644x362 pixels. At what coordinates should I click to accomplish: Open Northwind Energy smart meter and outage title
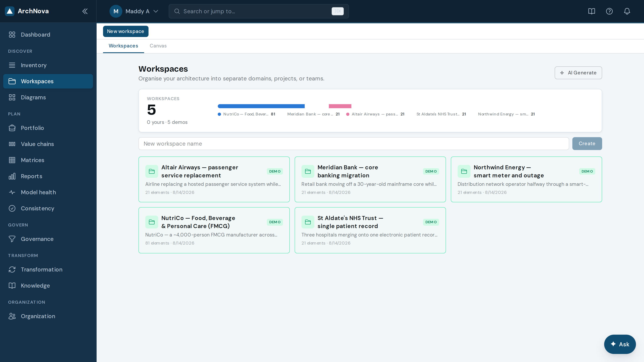click(x=509, y=171)
